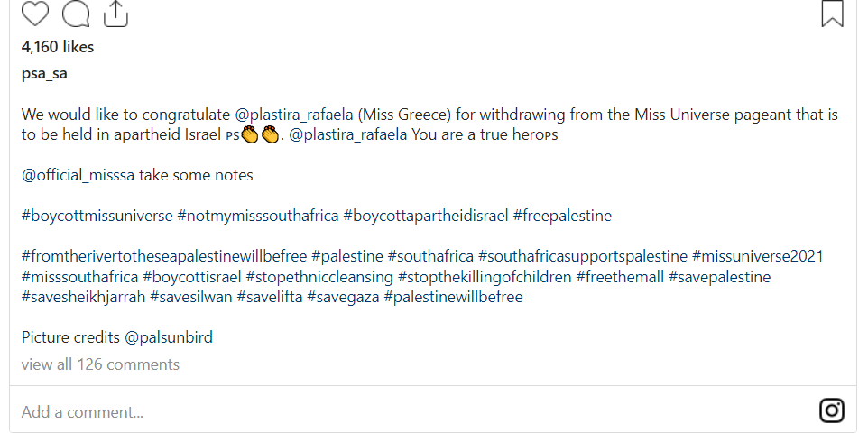Open the #palestinewillbefree hashtag
This screenshot has height=433, width=868.
(x=453, y=296)
